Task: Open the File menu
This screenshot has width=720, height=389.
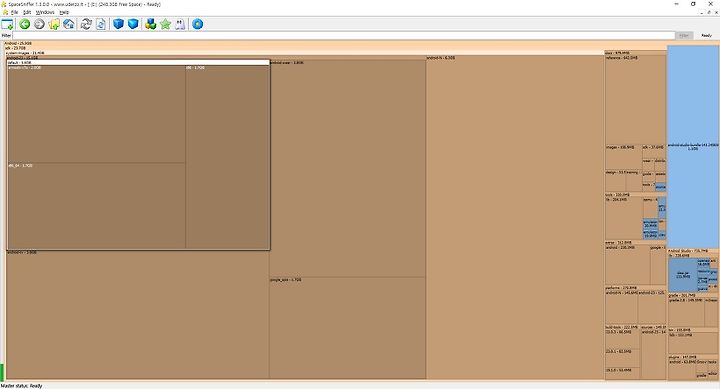Action: (x=14, y=12)
